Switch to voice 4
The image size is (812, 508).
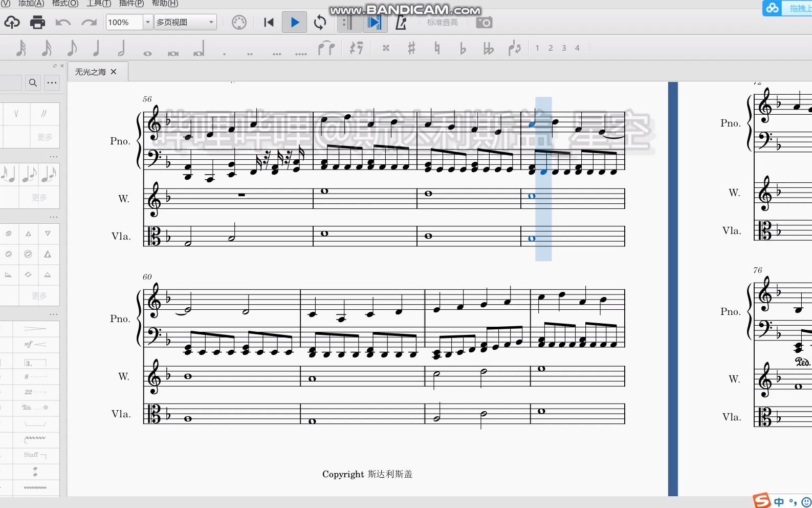point(577,48)
